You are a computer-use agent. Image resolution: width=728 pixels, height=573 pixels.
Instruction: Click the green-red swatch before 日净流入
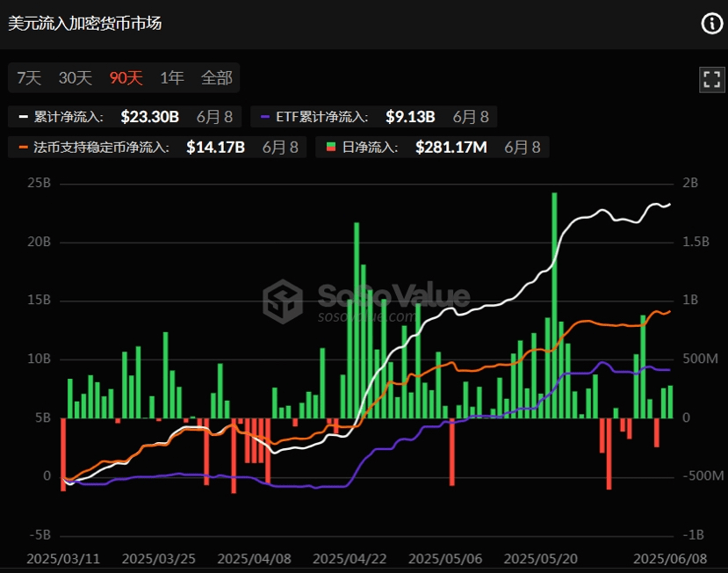click(x=331, y=148)
